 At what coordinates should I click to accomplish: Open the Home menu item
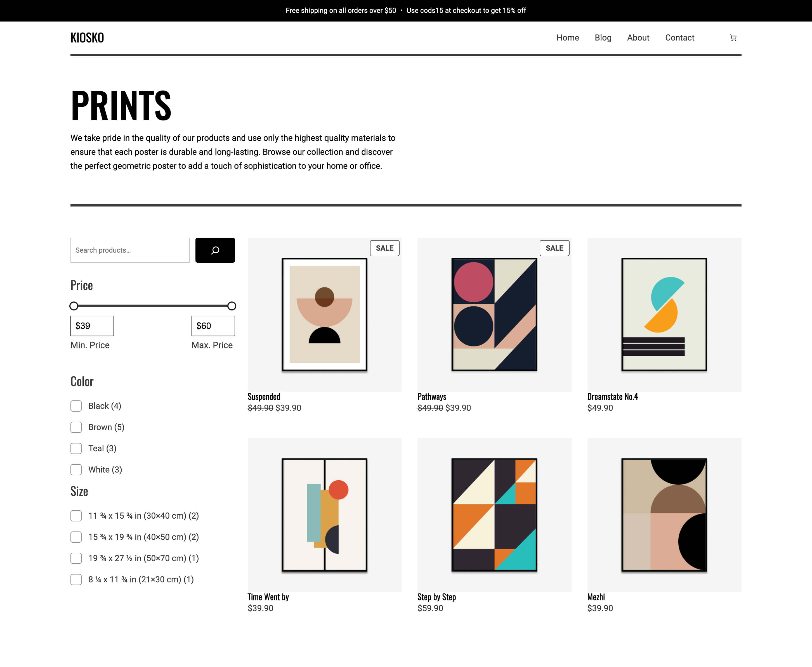(x=568, y=38)
